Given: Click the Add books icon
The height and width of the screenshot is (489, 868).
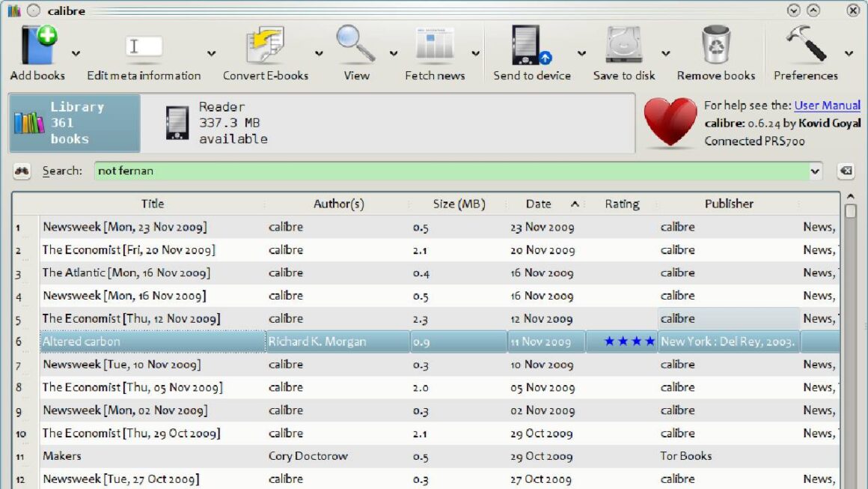Looking at the screenshot, I should pyautogui.click(x=39, y=45).
